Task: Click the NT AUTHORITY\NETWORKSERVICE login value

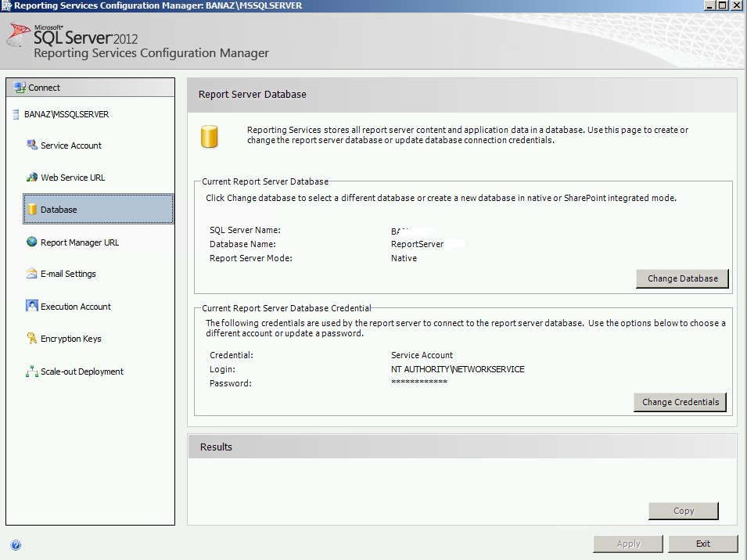Action: pos(458,369)
